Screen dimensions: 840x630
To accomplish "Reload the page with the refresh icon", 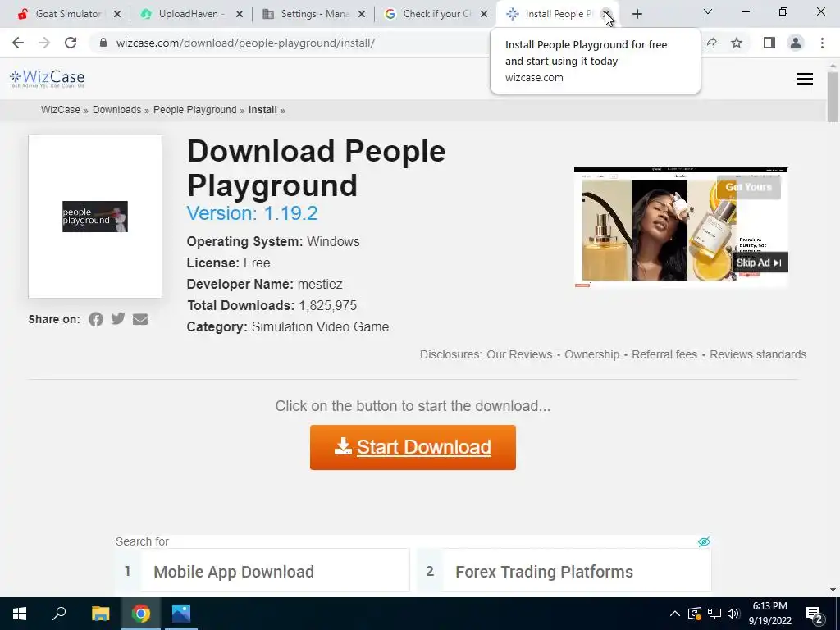I will [71, 43].
